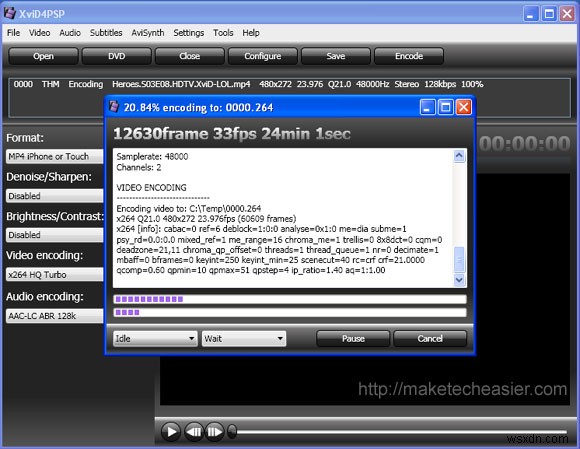Open the Settings menu

point(189,33)
